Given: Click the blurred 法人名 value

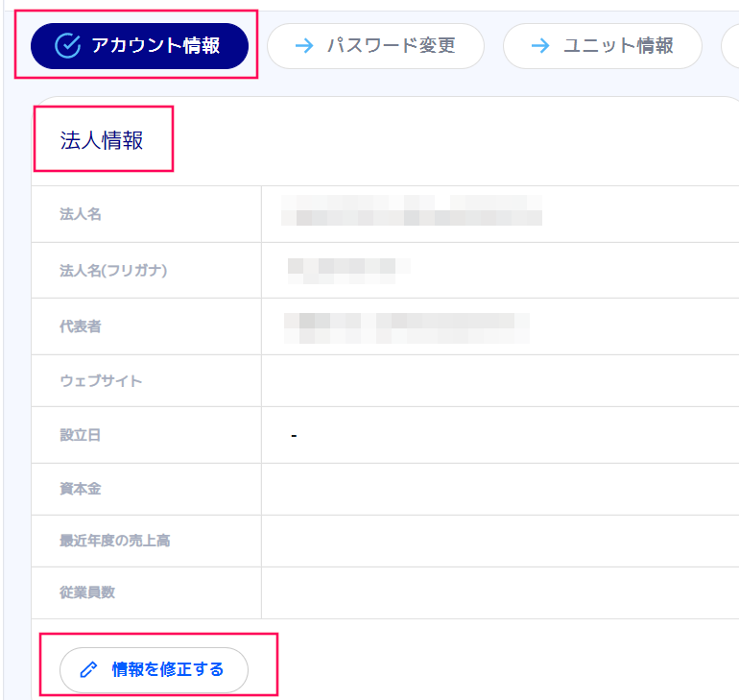Looking at the screenshot, I should pyautogui.click(x=411, y=211).
